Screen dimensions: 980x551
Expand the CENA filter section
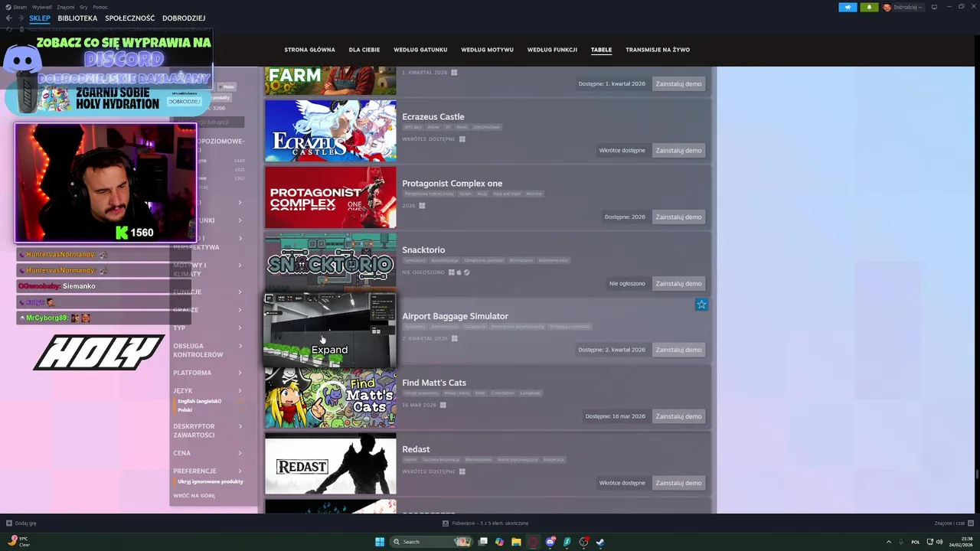tap(208, 453)
